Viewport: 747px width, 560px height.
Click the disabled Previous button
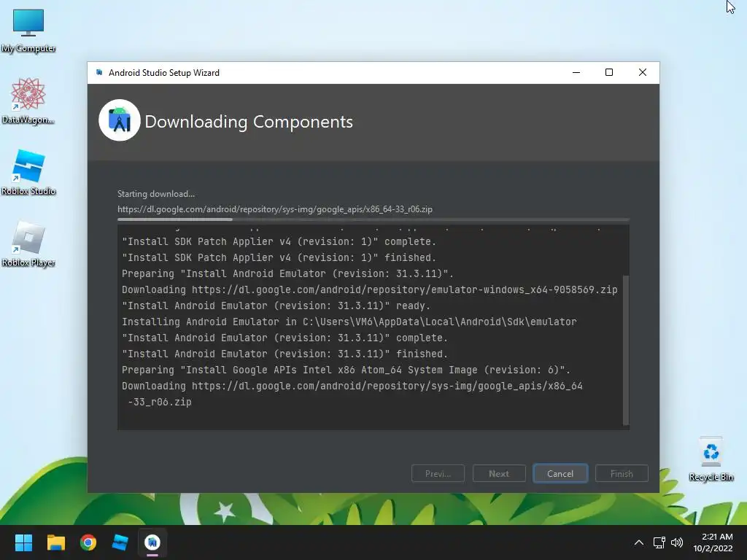(438, 474)
